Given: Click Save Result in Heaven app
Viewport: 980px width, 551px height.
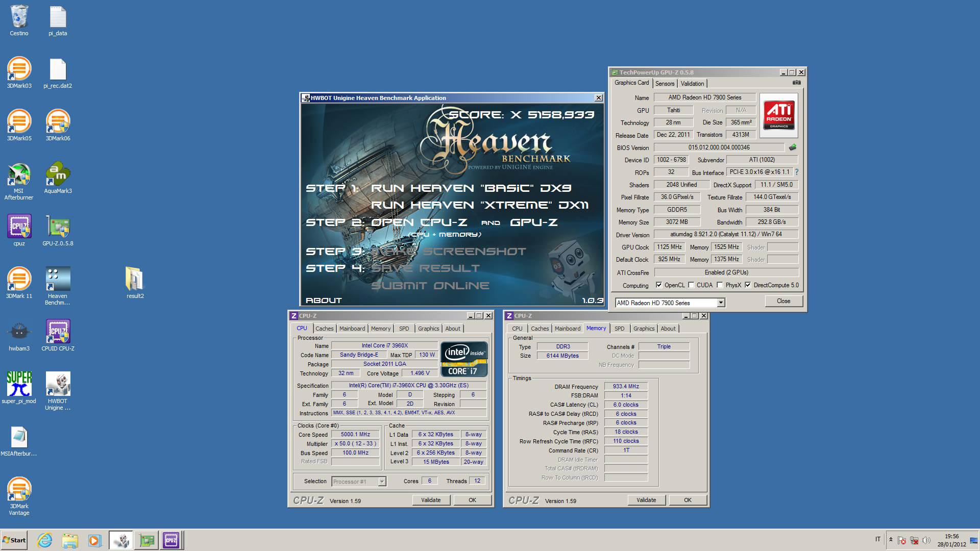Looking at the screenshot, I should click(x=425, y=268).
